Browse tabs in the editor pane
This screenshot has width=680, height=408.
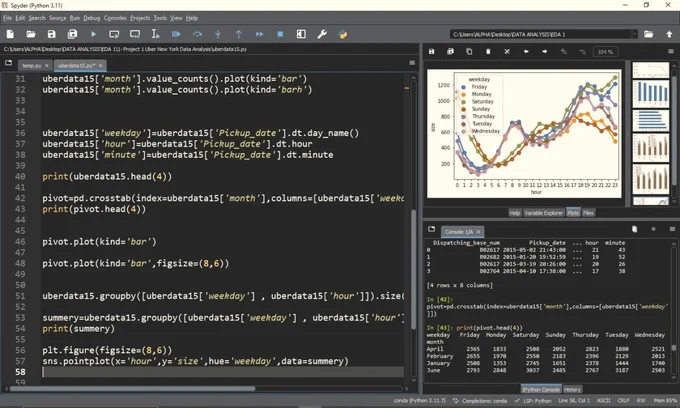coord(8,63)
